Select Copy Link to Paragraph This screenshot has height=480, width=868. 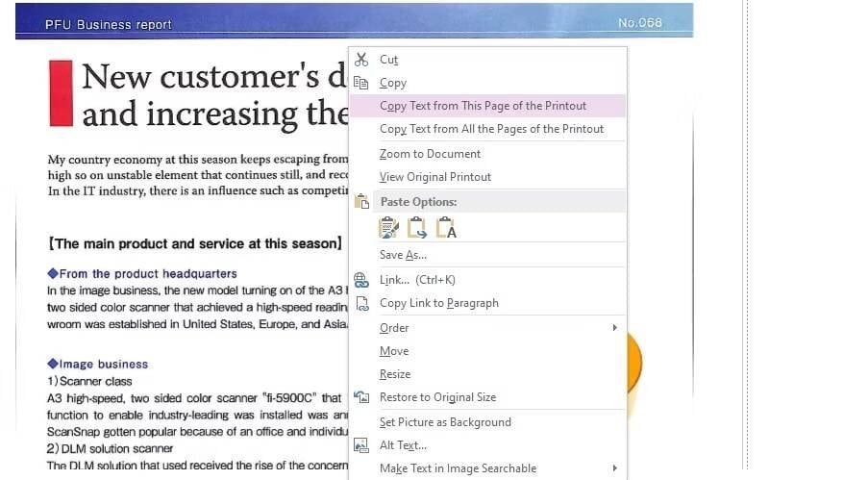pyautogui.click(x=487, y=303)
